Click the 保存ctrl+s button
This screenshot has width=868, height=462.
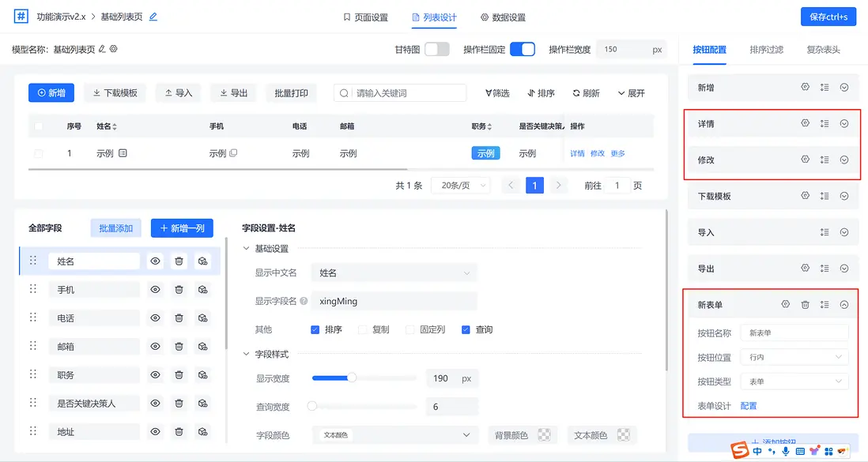(x=828, y=17)
